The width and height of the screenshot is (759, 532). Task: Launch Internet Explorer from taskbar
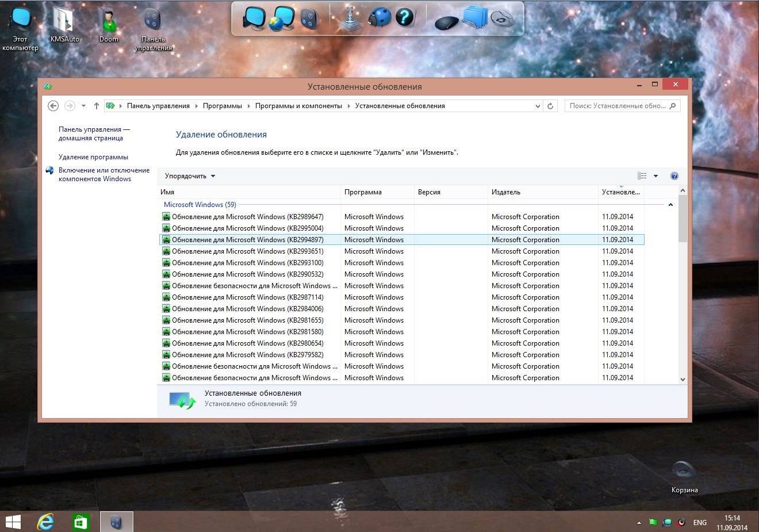coord(45,522)
